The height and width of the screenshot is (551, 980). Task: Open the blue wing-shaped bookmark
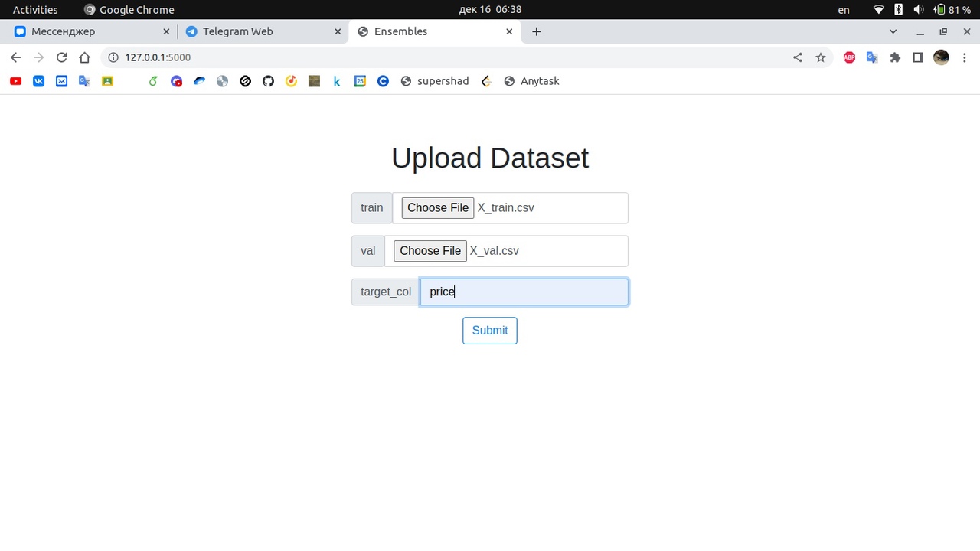199,81
